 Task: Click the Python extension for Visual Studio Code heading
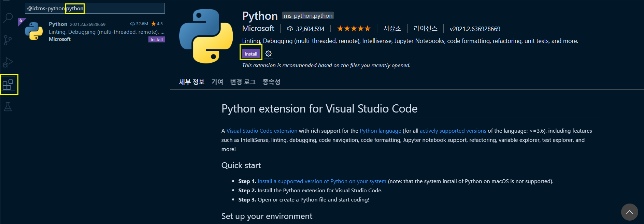pos(319,108)
